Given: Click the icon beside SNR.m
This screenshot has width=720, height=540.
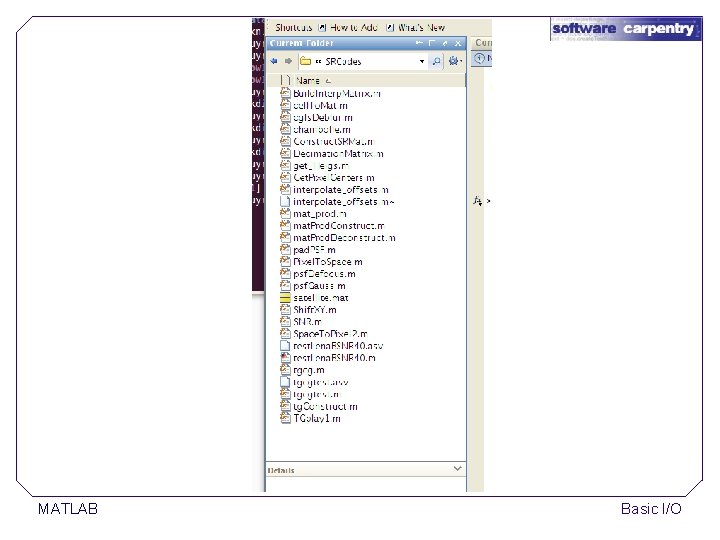Looking at the screenshot, I should pos(285,321).
